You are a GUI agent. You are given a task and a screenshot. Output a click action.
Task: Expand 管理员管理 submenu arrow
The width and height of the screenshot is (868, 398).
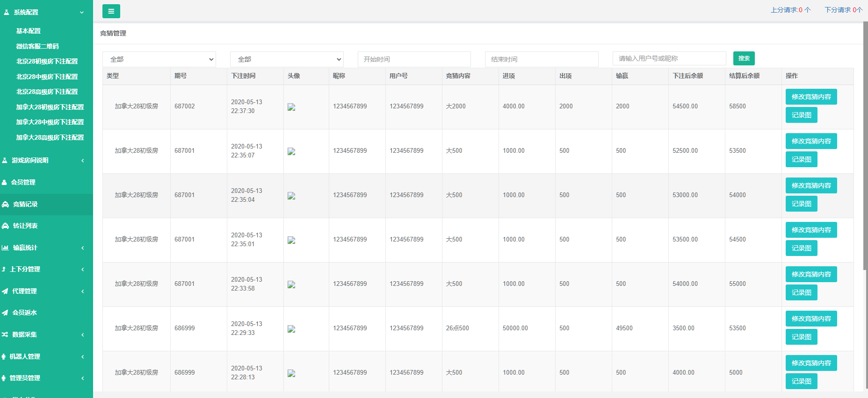tap(83, 378)
